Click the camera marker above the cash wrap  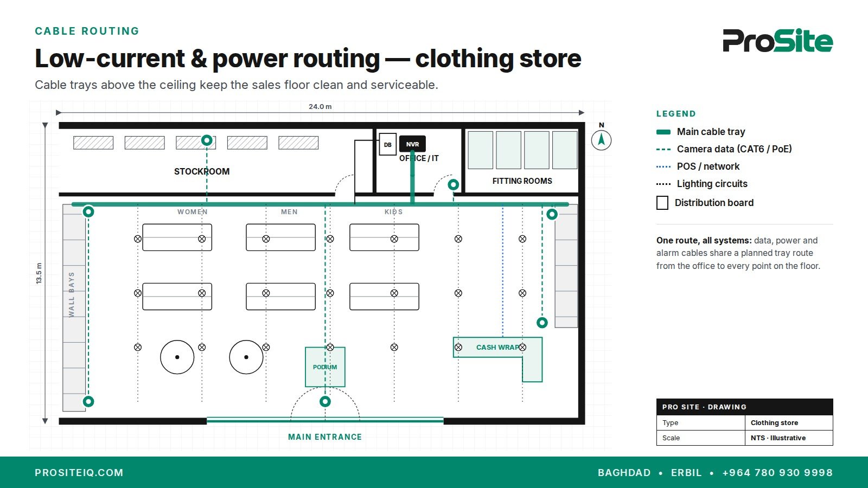(x=542, y=323)
